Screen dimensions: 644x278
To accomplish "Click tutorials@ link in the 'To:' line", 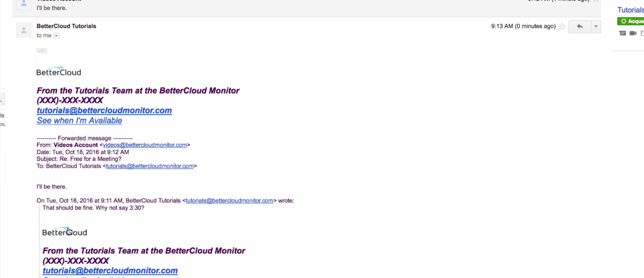I will click(x=150, y=166).
